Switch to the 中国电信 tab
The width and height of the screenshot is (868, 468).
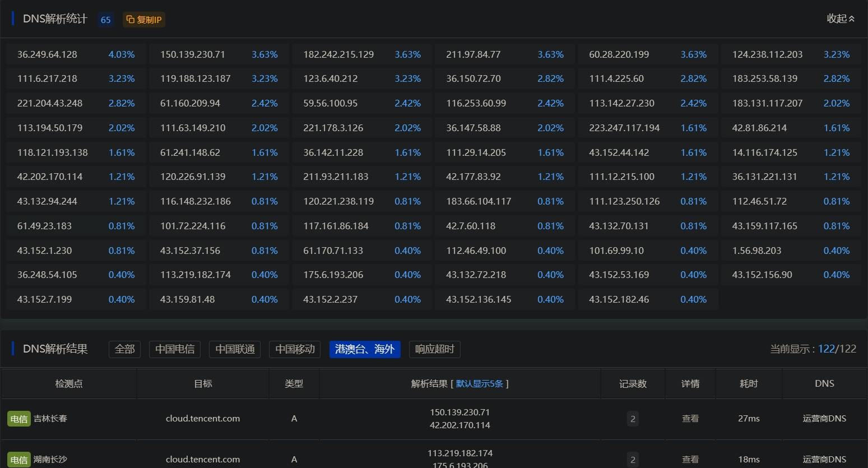(175, 349)
